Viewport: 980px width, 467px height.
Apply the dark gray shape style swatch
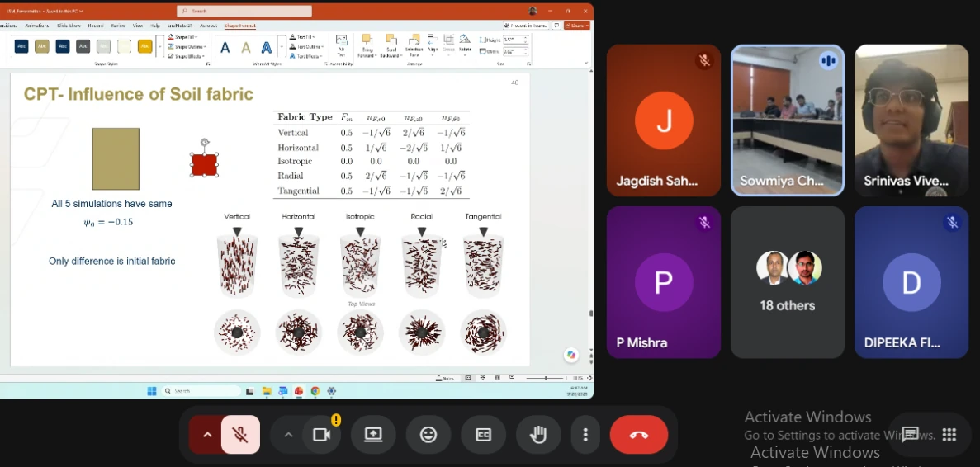point(83,46)
